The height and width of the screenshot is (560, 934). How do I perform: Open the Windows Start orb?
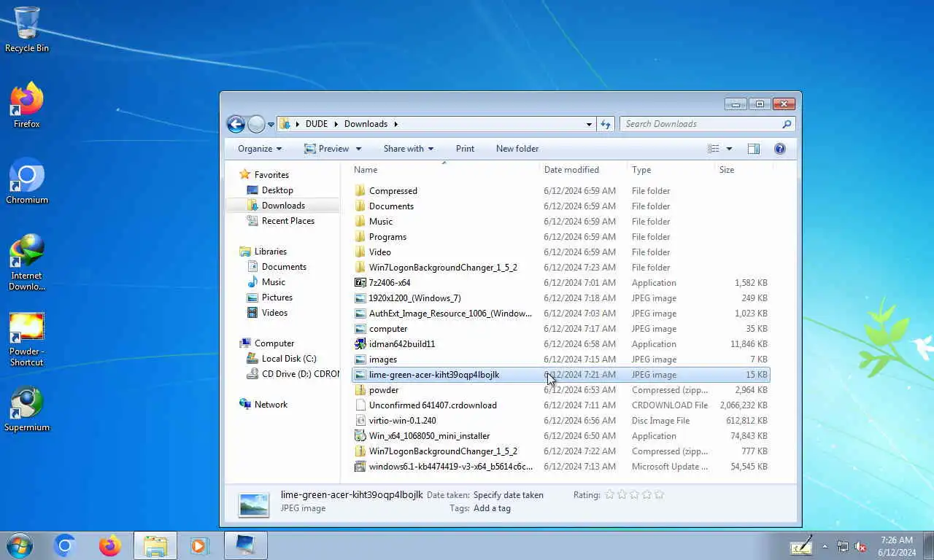tap(19, 545)
